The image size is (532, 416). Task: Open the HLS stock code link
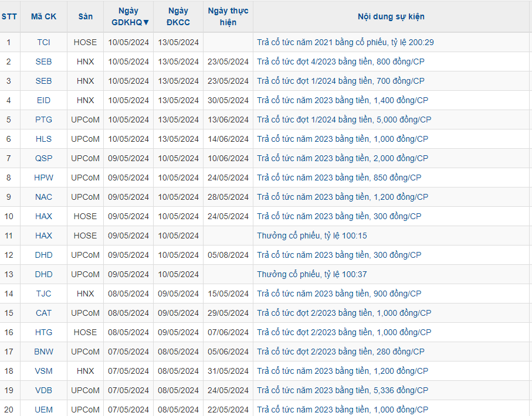point(43,139)
